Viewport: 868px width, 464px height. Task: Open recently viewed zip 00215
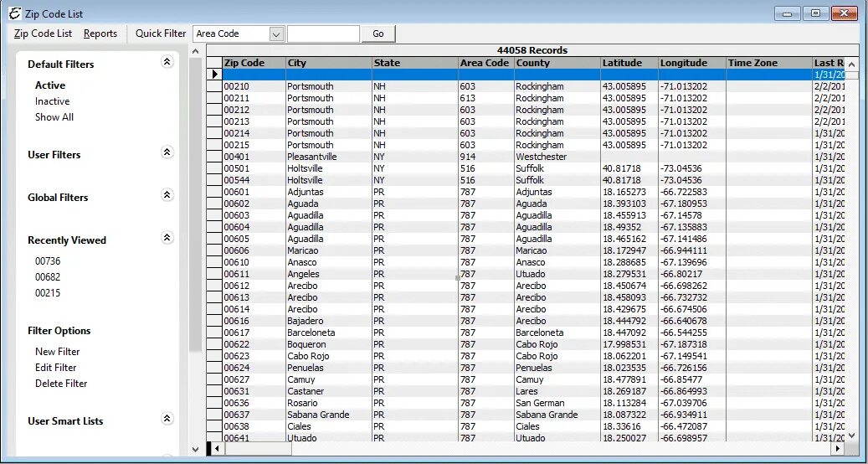48,293
